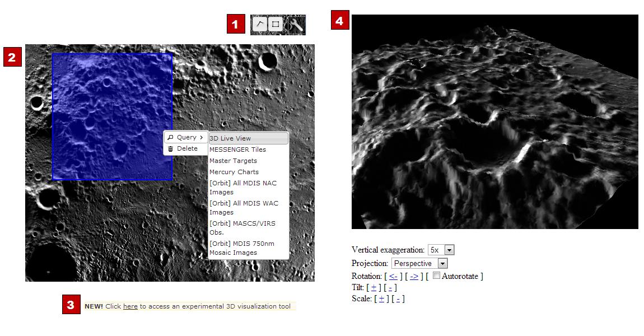Pick Master Targets in the query list
The height and width of the screenshot is (336, 644).
click(233, 161)
